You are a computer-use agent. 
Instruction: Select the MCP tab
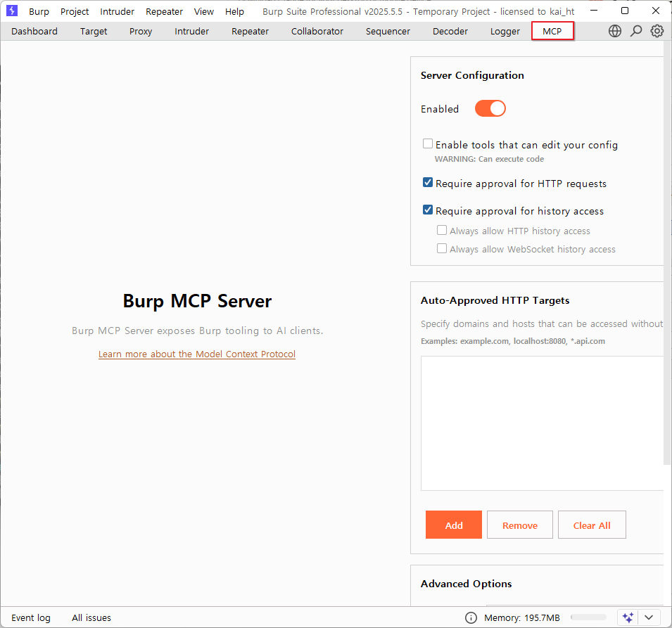tap(552, 31)
